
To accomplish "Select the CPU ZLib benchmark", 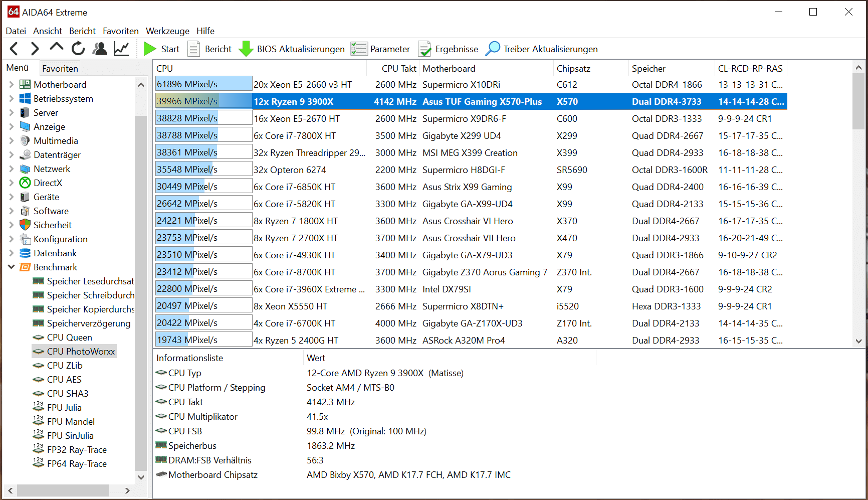I will tap(65, 365).
